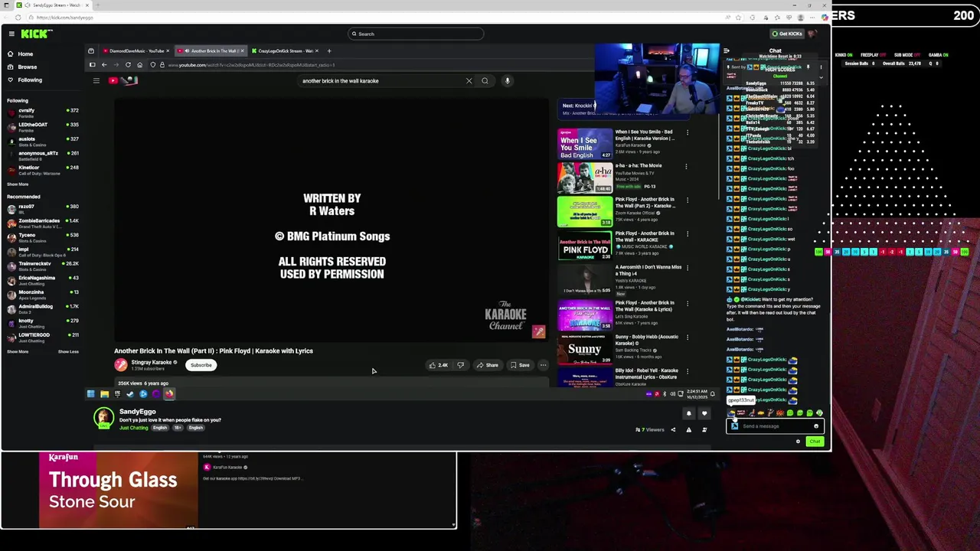Collapse the pinned chat message chevron

(x=821, y=77)
